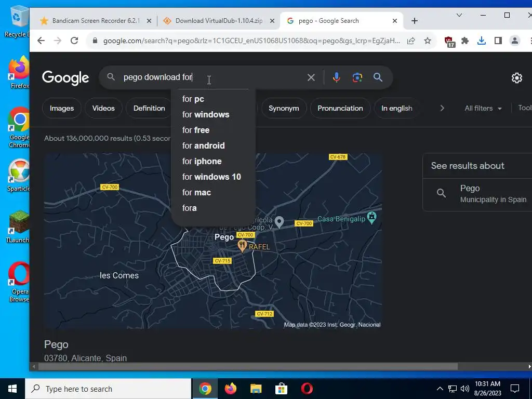Open a new tab with plus button
The height and width of the screenshot is (399, 532).
pyautogui.click(x=414, y=21)
